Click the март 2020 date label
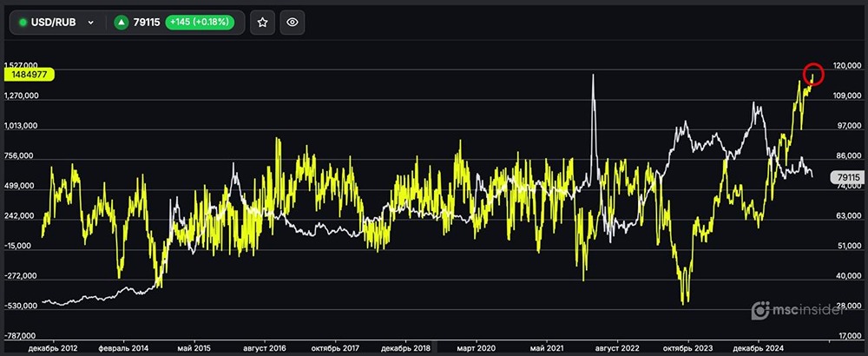Viewport: 868px width, 356px height. coord(476,348)
